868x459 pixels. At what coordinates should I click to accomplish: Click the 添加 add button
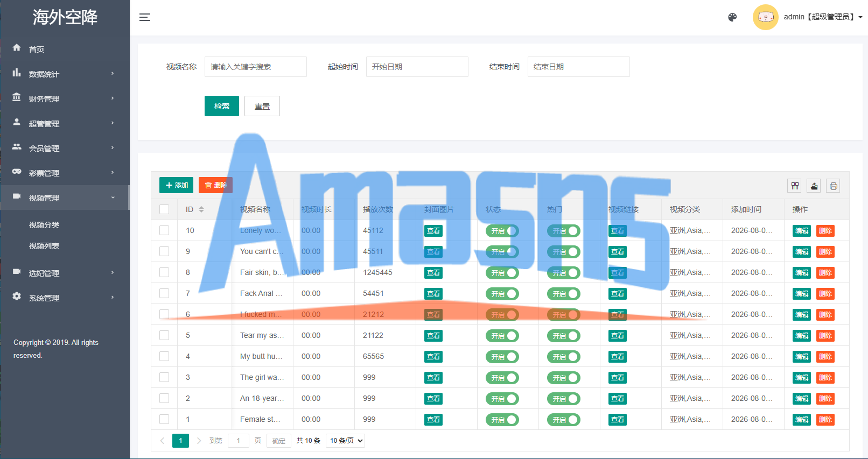[x=176, y=185]
